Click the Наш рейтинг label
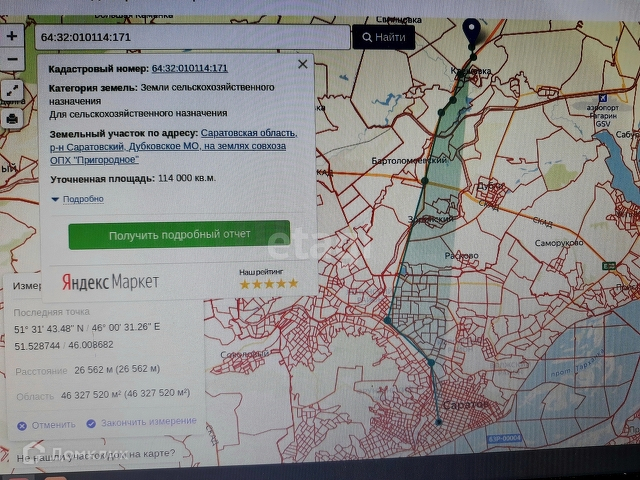The image size is (640, 480). (261, 272)
